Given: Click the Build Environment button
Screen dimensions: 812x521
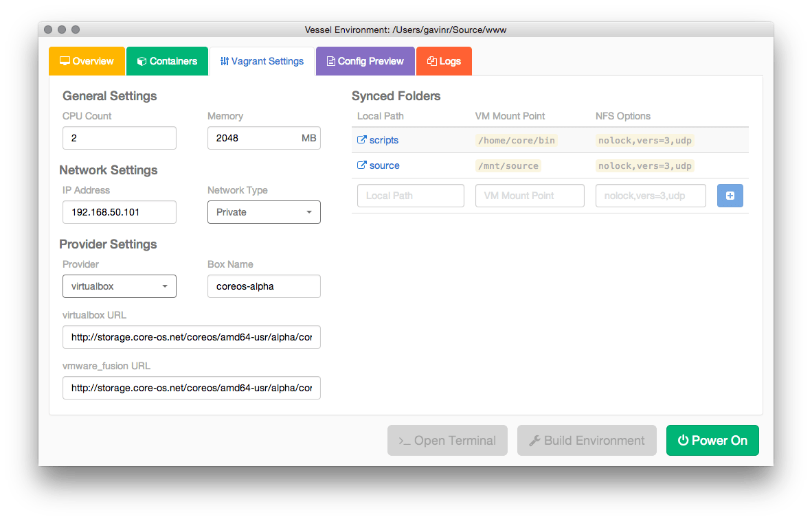Looking at the screenshot, I should pyautogui.click(x=587, y=440).
